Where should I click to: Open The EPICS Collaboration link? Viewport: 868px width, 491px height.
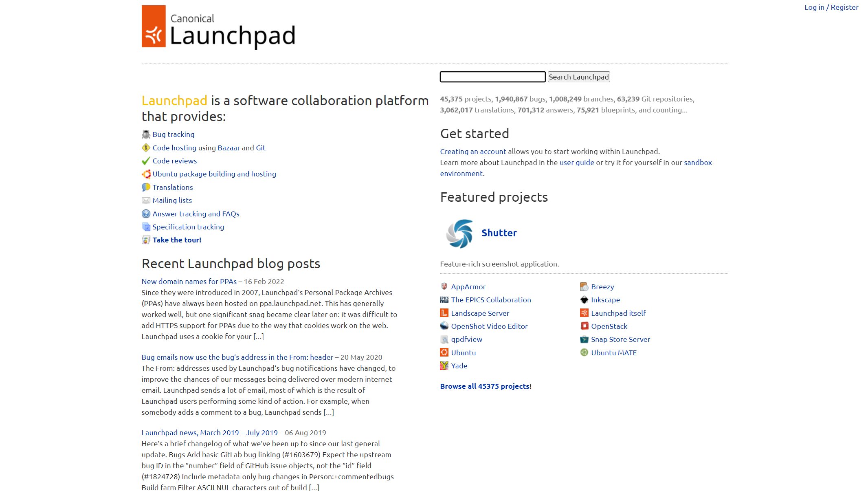pos(491,300)
